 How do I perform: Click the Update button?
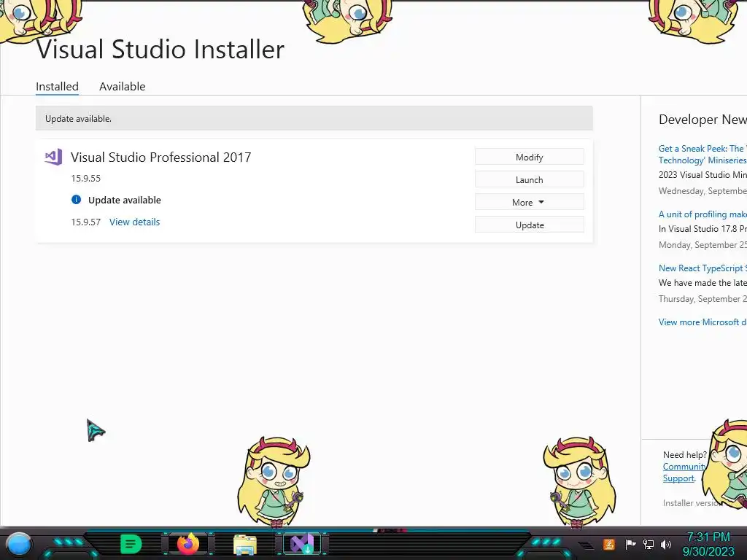(x=530, y=225)
